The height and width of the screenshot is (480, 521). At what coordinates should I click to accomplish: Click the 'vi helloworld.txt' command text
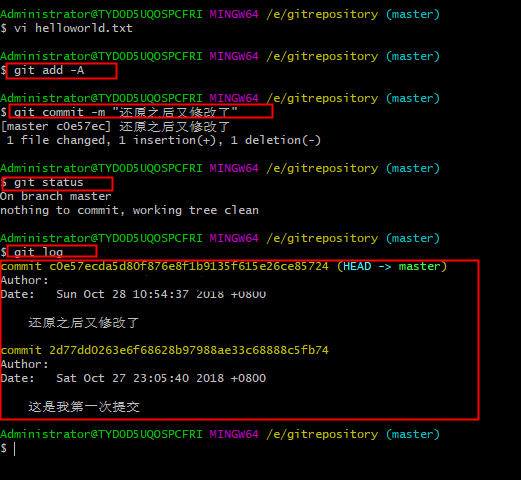pos(73,28)
